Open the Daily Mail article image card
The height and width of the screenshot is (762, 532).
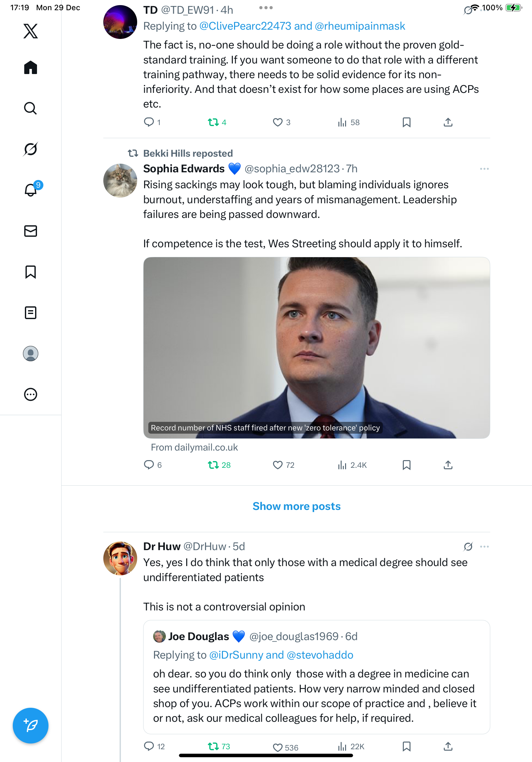point(316,347)
